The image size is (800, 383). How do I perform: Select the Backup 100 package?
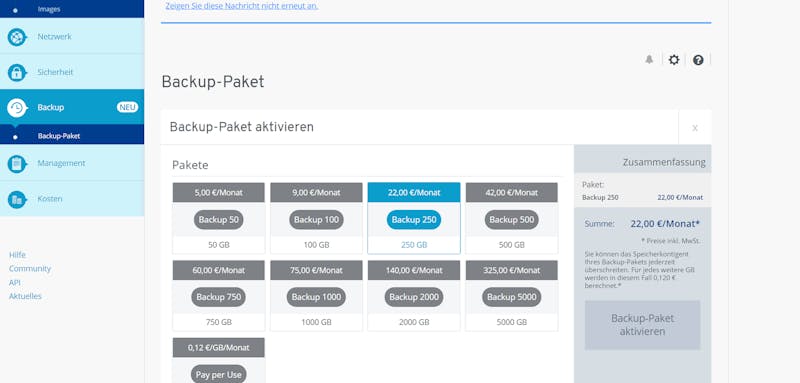pos(316,220)
